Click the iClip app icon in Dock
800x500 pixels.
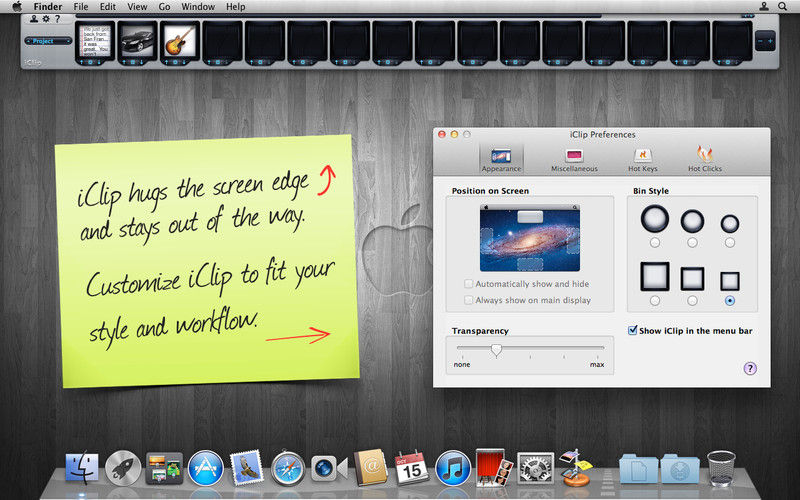coord(576,467)
